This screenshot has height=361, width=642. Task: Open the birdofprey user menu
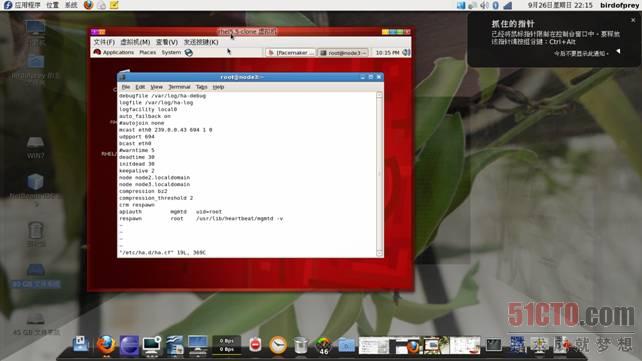(619, 5)
